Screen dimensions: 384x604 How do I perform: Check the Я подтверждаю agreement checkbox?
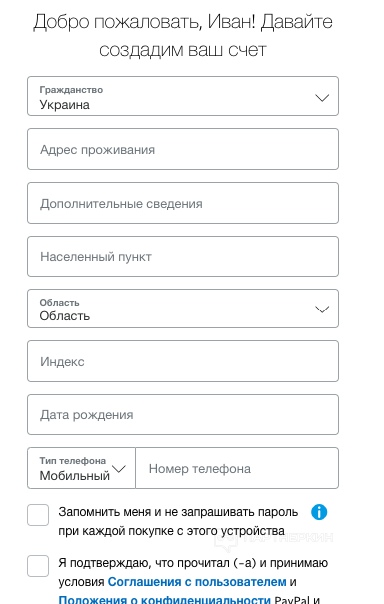click(x=38, y=566)
